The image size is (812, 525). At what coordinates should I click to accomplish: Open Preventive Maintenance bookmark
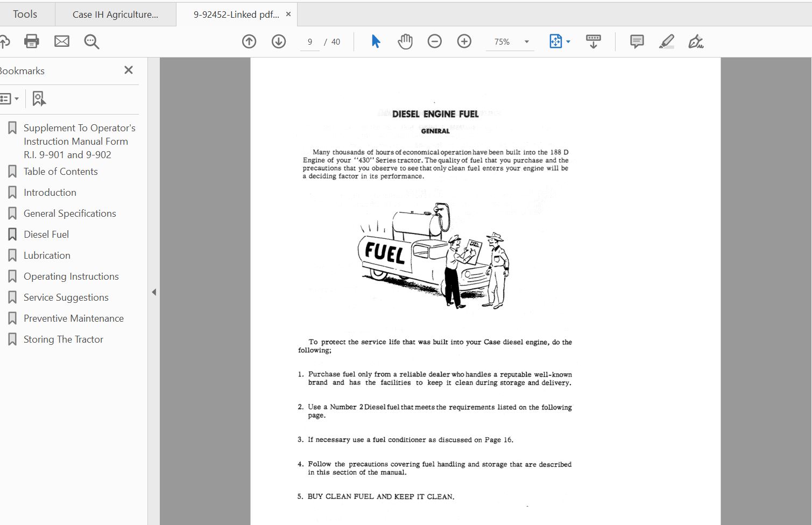pos(74,318)
